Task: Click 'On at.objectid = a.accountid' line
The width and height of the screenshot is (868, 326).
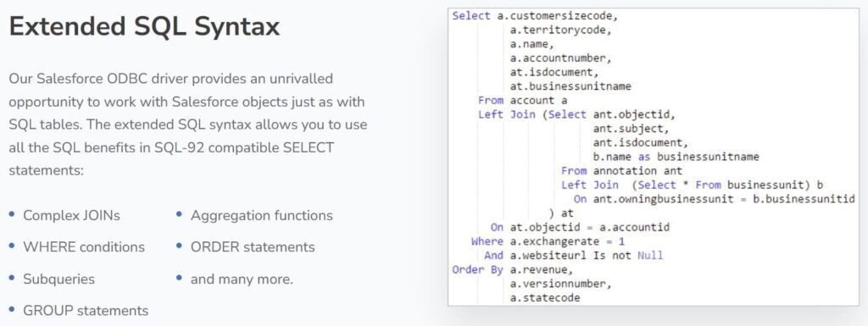Action: [580, 227]
